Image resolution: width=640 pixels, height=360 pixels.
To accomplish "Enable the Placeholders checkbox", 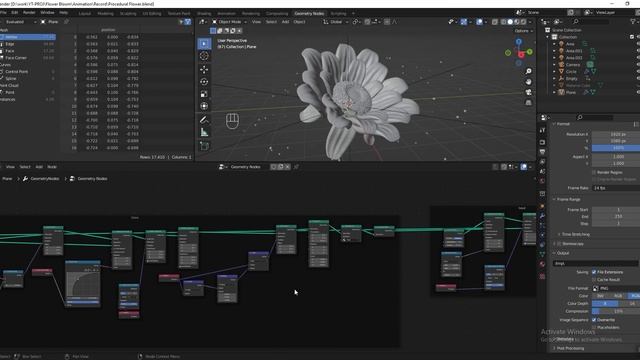I will tap(594, 327).
